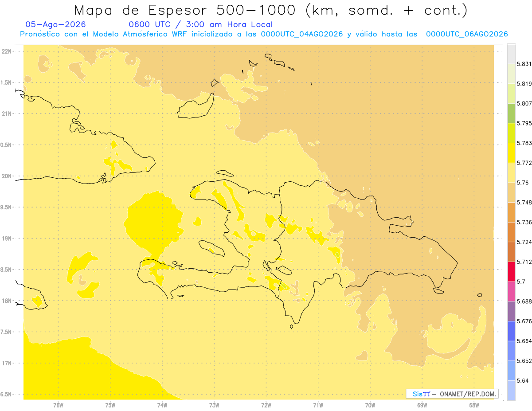
Task: Click the color bar value '5.736'
Action: (524, 222)
